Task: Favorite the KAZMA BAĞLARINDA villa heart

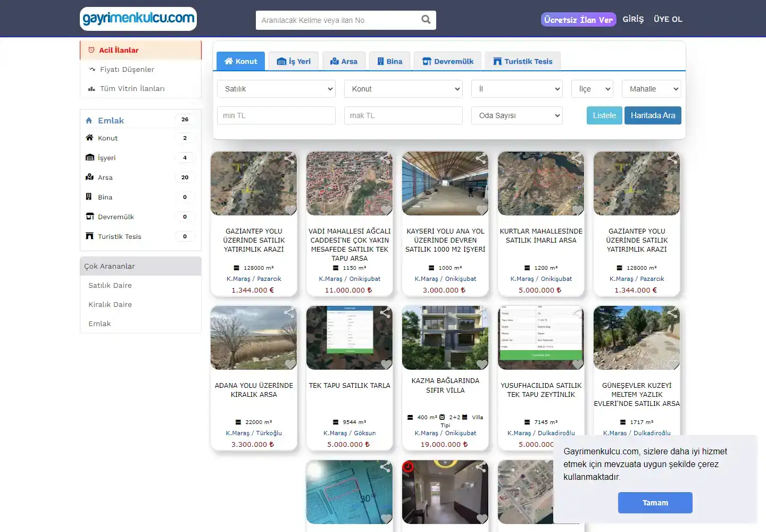Action: pos(482,364)
